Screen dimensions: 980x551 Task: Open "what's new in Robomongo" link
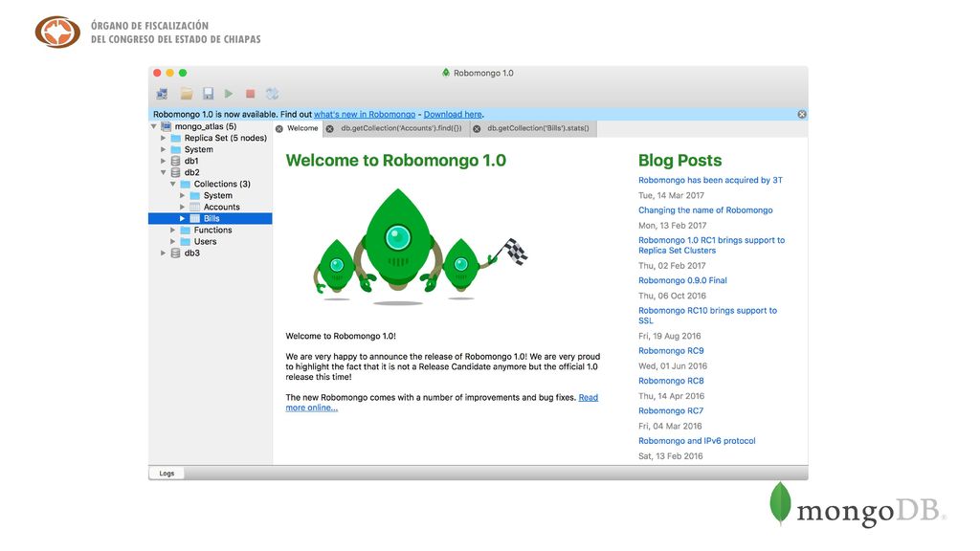click(x=365, y=115)
